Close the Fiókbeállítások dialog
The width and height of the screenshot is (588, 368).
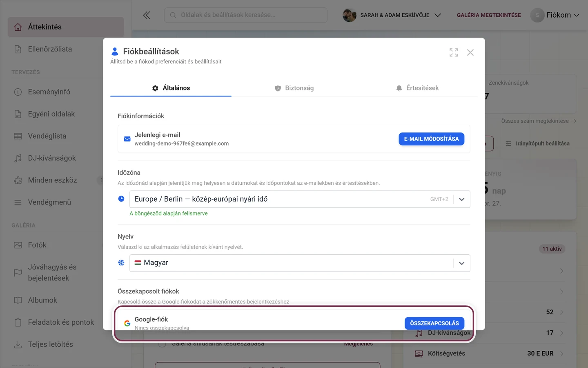click(470, 52)
